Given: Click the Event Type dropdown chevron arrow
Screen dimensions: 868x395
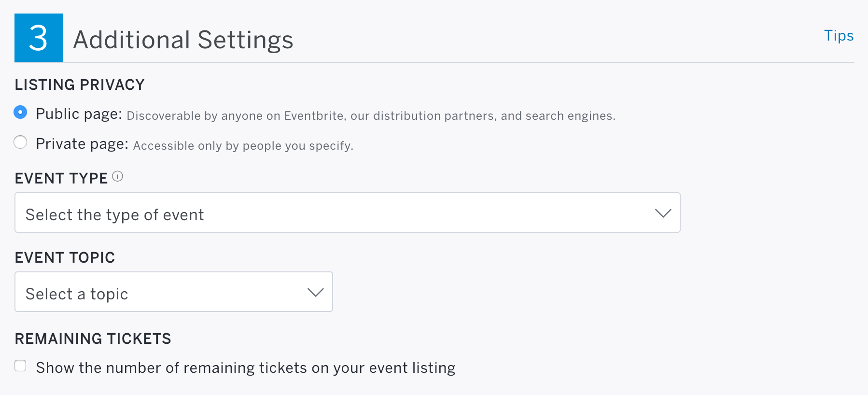Looking at the screenshot, I should click(663, 213).
